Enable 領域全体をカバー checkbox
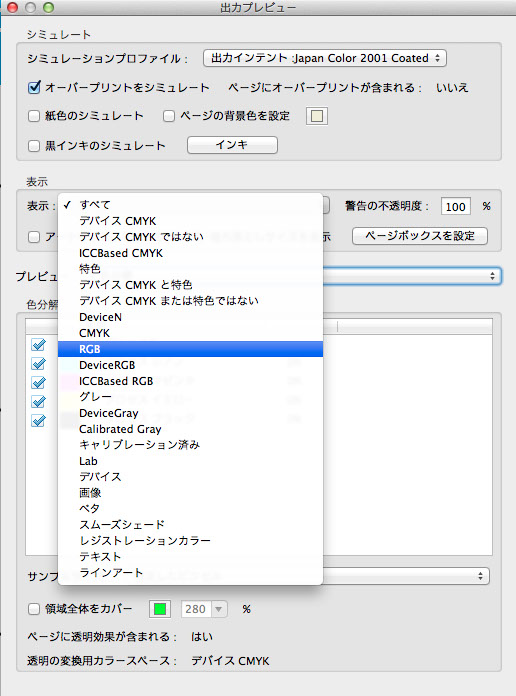Screen dimensions: 516x696 (34, 609)
